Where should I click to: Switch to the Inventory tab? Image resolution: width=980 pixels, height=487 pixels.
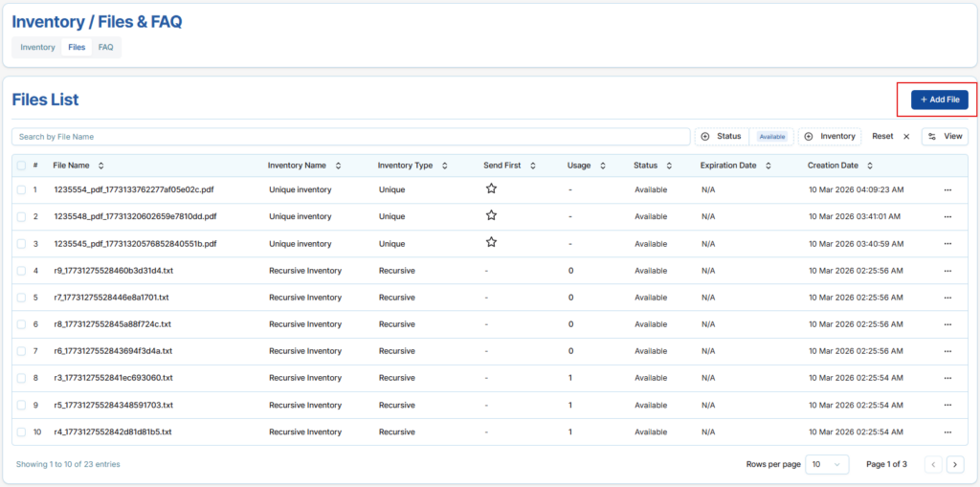point(38,47)
